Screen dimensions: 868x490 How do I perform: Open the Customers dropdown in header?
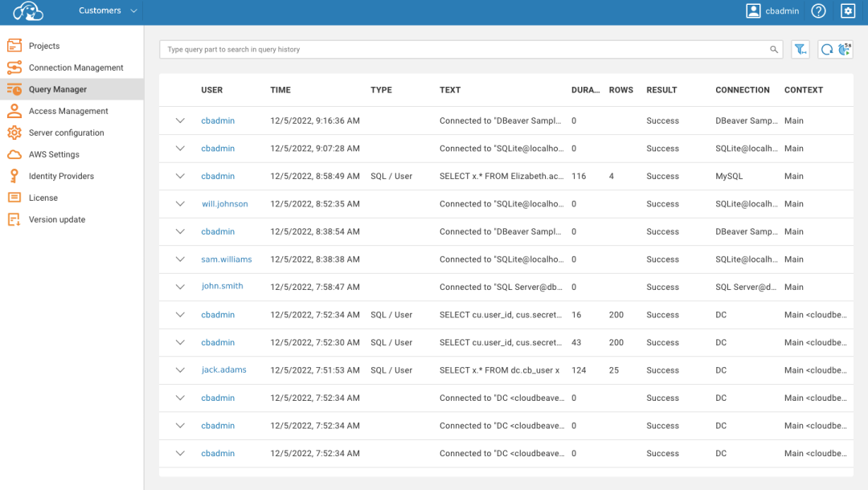[108, 10]
